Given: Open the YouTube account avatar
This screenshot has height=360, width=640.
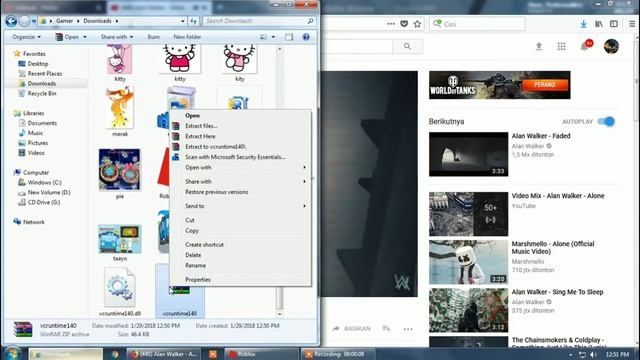Looking at the screenshot, I should [x=611, y=47].
